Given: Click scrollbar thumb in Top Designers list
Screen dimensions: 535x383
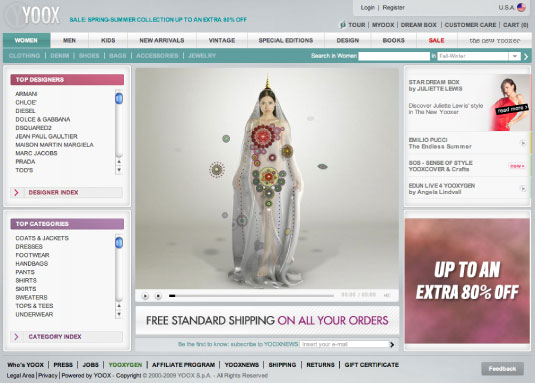Looking at the screenshot, I should (119, 99).
